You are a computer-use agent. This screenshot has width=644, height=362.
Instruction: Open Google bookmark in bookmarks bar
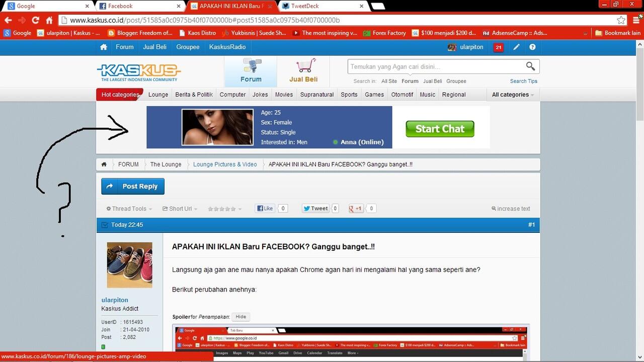pyautogui.click(x=18, y=33)
